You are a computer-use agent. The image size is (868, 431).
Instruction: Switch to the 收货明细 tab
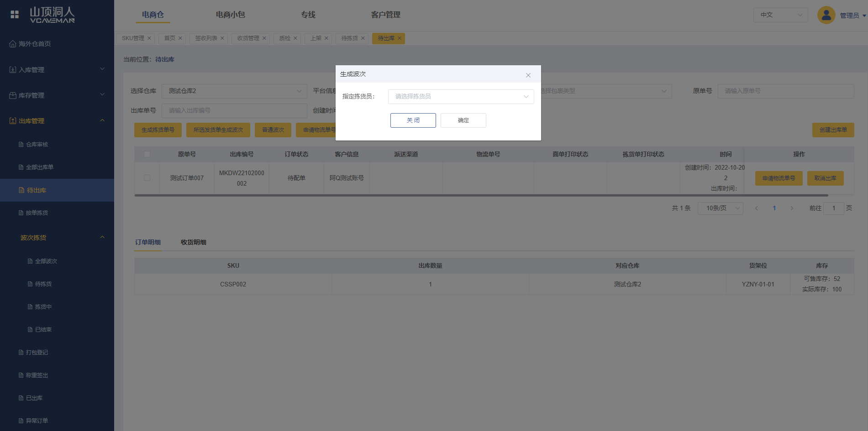[193, 242]
